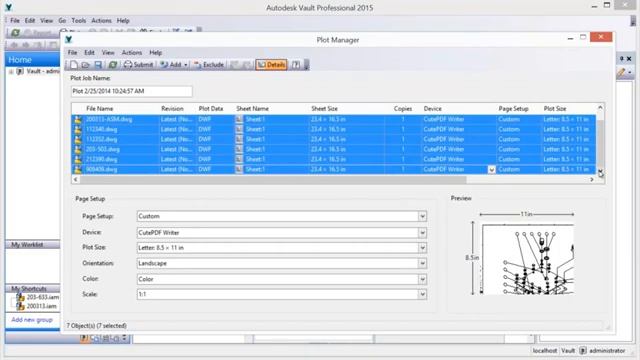The height and width of the screenshot is (360, 640).
Task: Click the Page Setup column header
Action: [513, 109]
